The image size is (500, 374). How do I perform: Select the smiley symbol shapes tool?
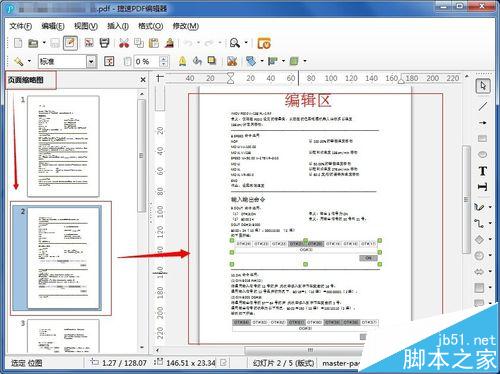tap(479, 256)
